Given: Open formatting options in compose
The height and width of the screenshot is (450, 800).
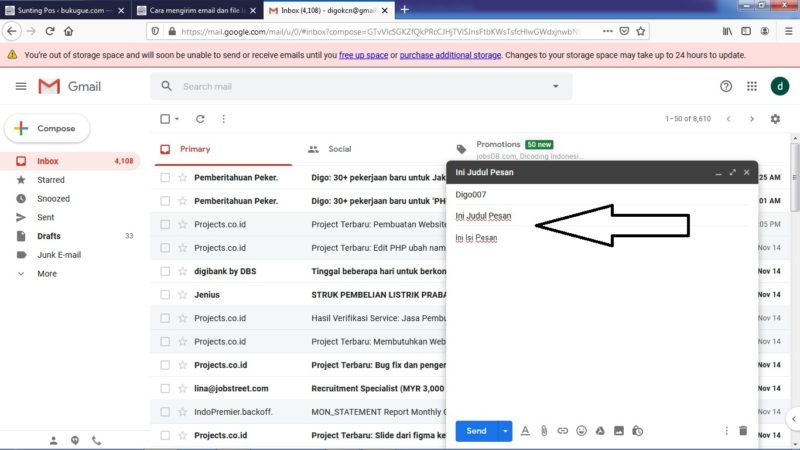Looking at the screenshot, I should [x=525, y=431].
